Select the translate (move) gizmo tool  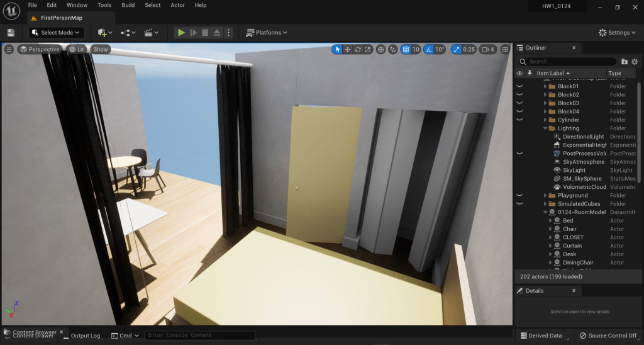point(348,49)
